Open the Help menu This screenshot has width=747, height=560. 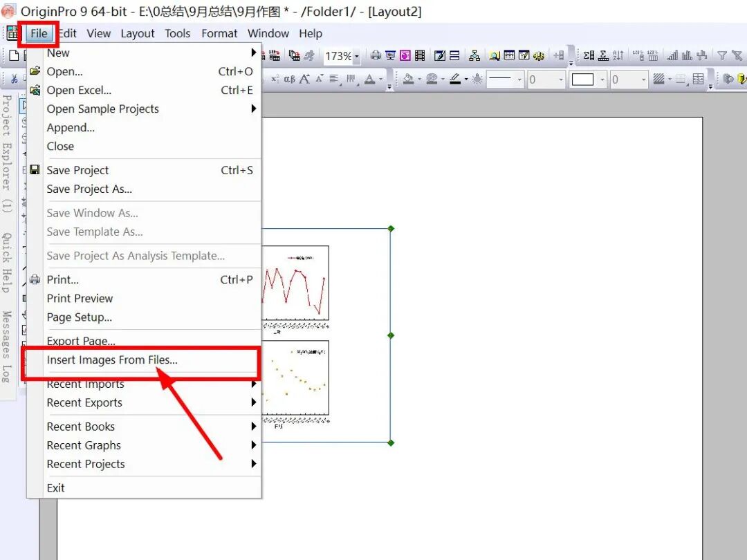(311, 34)
